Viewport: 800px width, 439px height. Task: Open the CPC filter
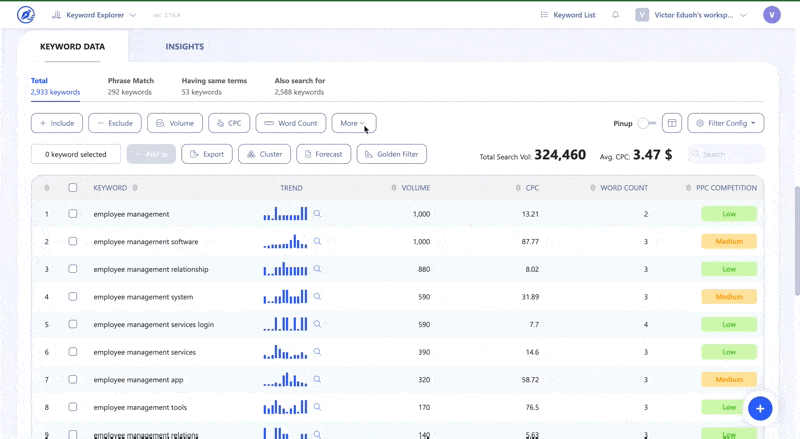point(229,123)
